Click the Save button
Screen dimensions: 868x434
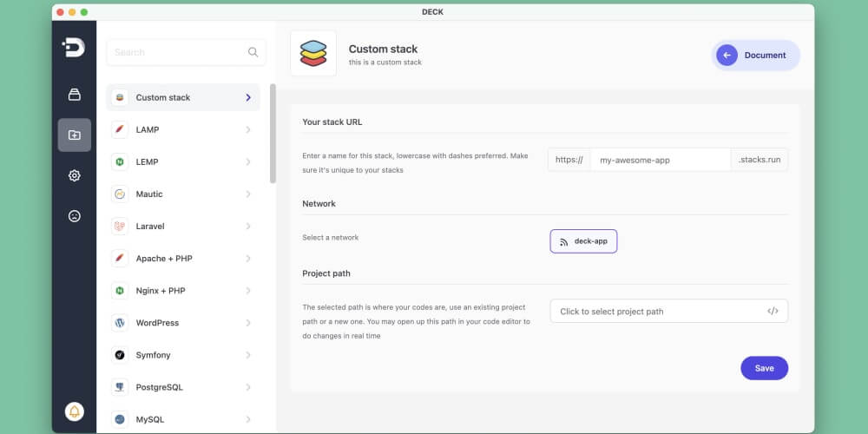point(764,368)
